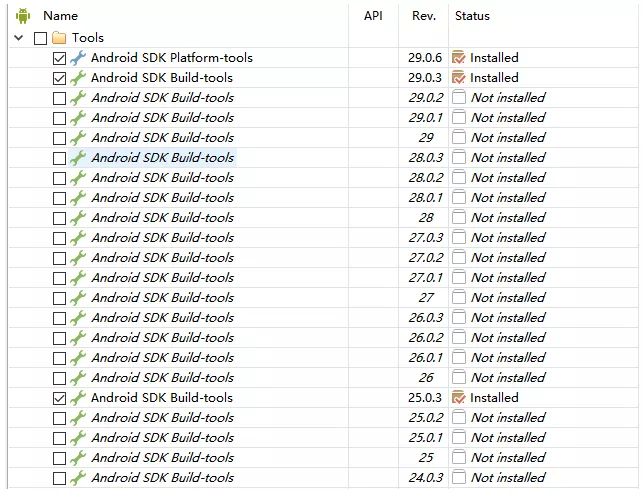The image size is (643, 493).
Task: Select the Tools folder label
Action: (88, 38)
